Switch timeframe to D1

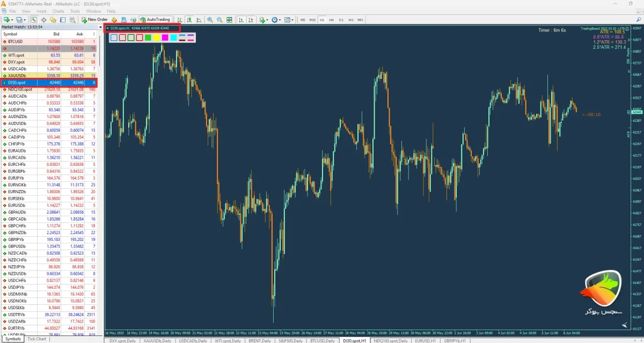pyautogui.click(x=341, y=19)
